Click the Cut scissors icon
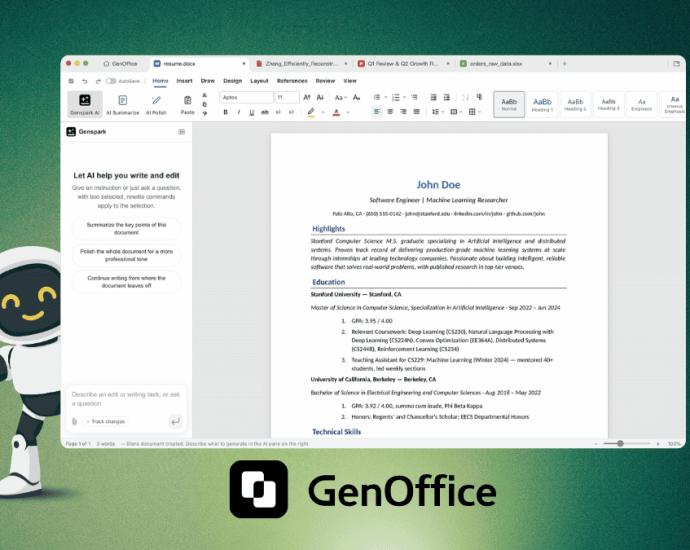This screenshot has height=550, width=690. pos(205,95)
